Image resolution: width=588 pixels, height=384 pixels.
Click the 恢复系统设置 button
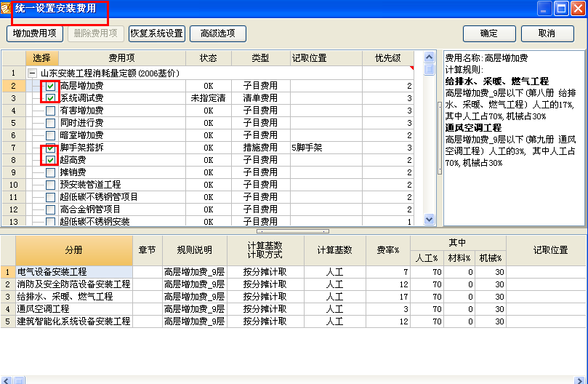157,33
